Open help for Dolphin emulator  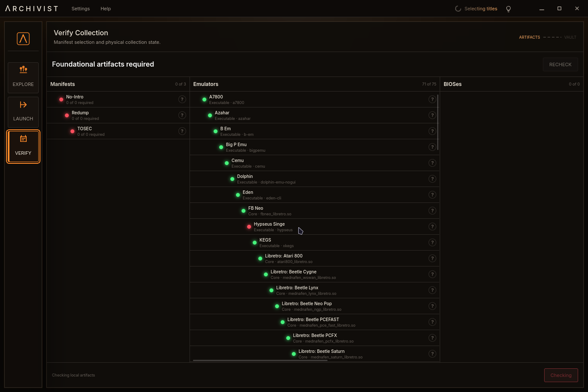432,179
